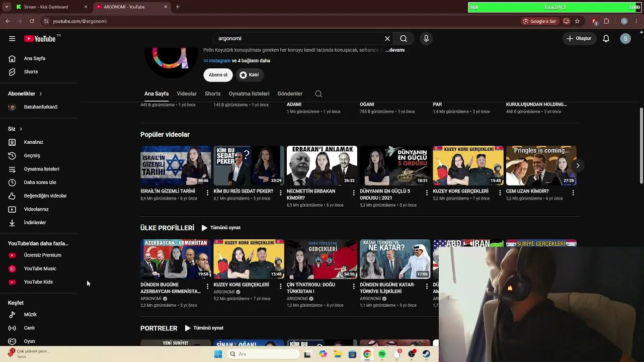
Task: Open File Explorer from the taskbar
Action: tap(338, 354)
